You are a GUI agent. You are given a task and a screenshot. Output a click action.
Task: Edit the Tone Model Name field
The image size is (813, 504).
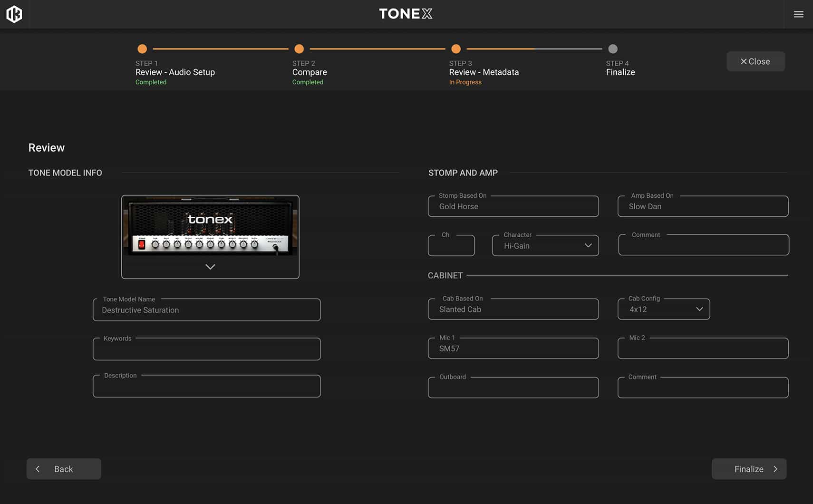[x=207, y=310]
